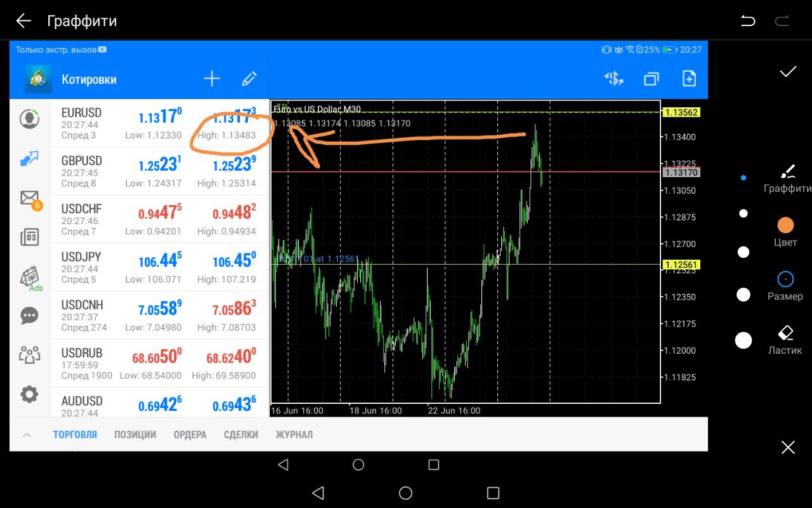Switch chart windows via the overlapping squares icon
Image resolution: width=812 pixels, height=508 pixels.
point(652,79)
